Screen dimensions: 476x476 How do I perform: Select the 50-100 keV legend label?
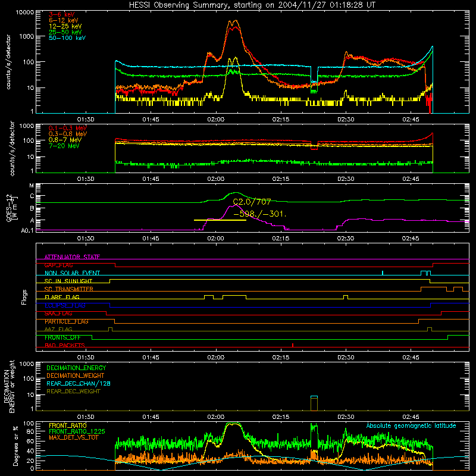(x=67, y=38)
